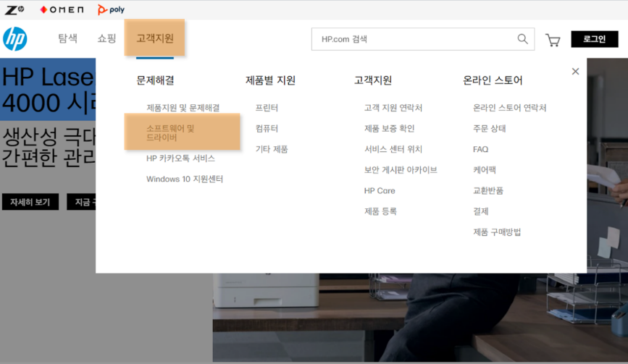Close the support mega menu
Screen dimensions: 628x364
[575, 71]
